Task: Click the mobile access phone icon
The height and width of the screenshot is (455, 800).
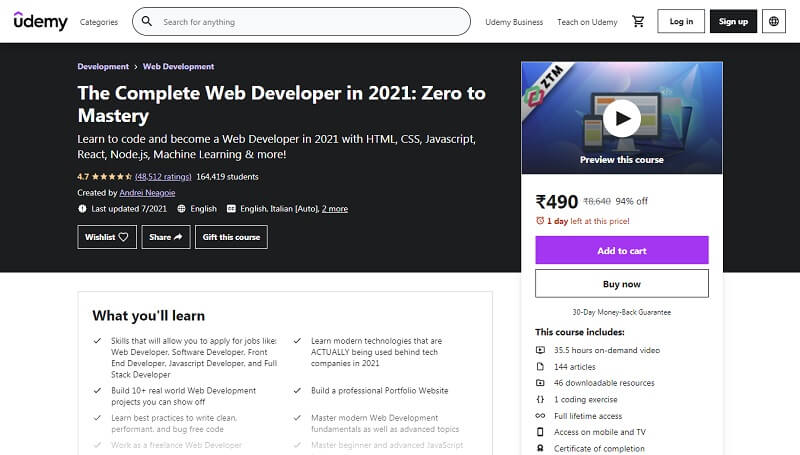Action: point(540,432)
